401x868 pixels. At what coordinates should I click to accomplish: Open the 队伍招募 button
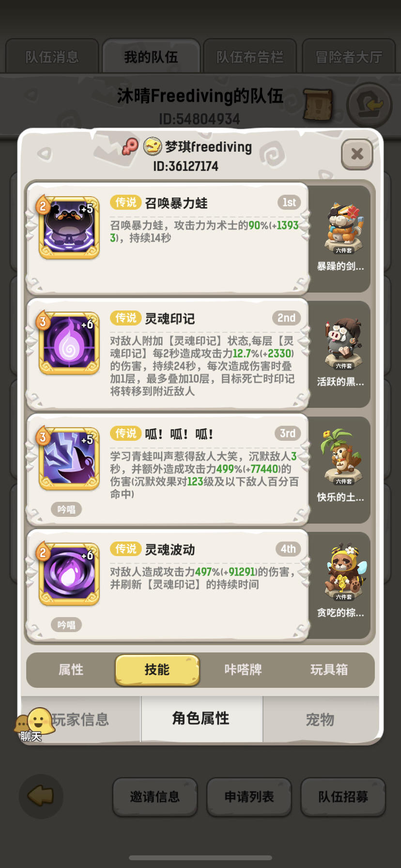(x=343, y=797)
